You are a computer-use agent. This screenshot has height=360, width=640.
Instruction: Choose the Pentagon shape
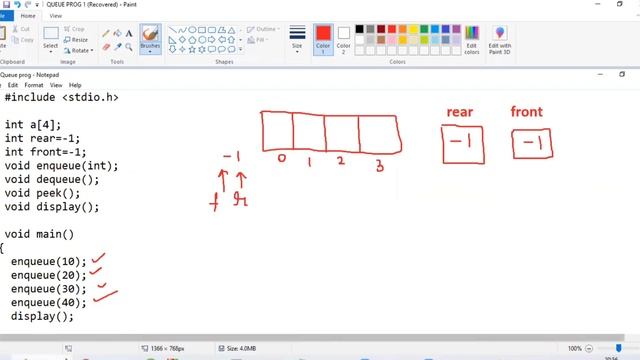[192, 40]
